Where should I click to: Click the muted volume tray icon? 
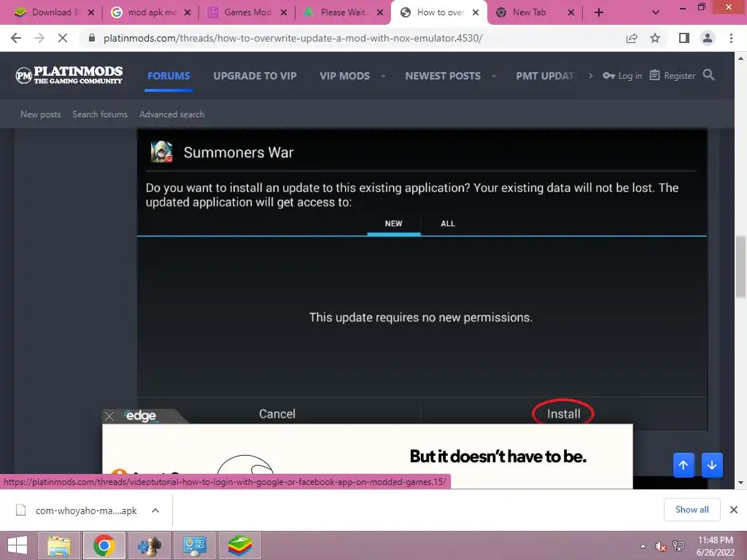(661, 546)
